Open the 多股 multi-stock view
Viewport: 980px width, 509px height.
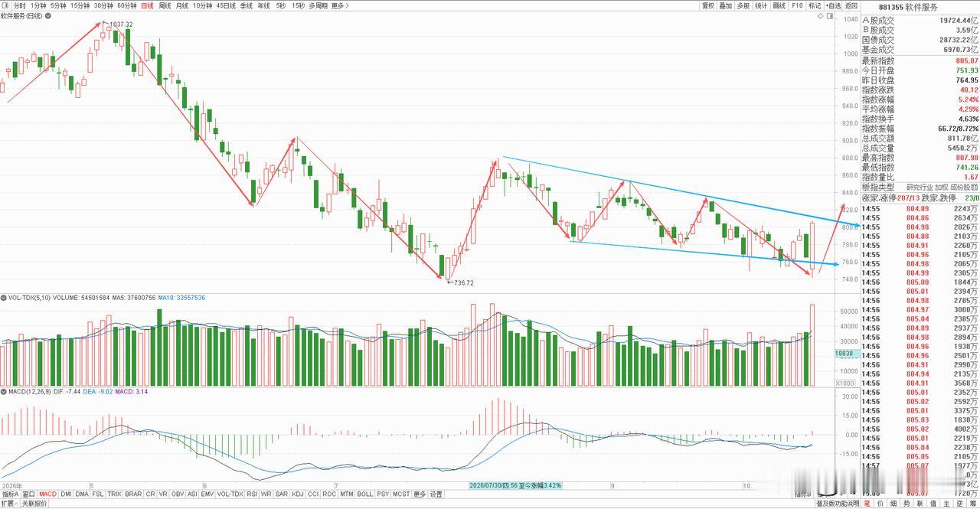click(x=743, y=5)
